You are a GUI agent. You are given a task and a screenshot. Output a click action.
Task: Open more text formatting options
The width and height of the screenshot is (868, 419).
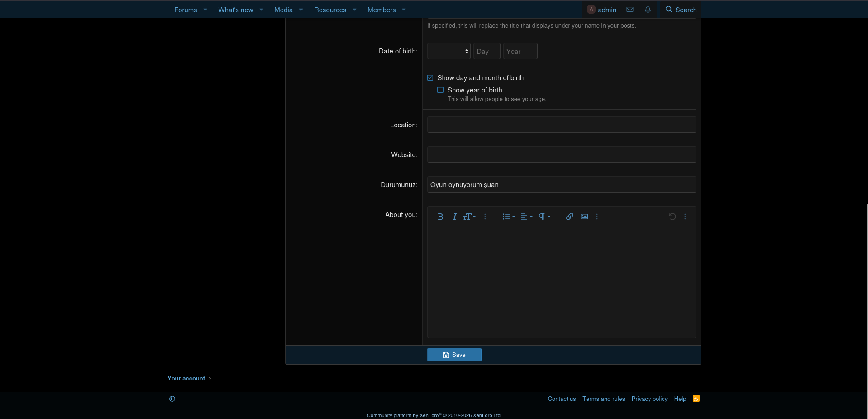[485, 217]
